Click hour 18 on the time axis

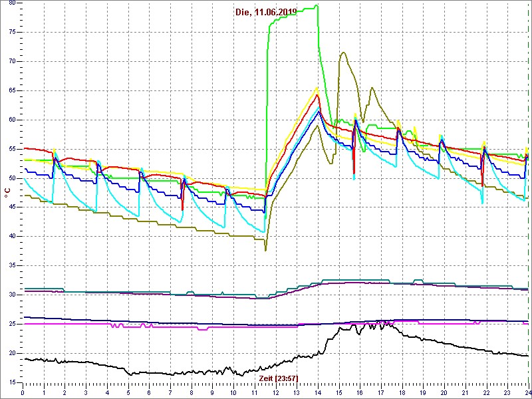[x=402, y=393]
